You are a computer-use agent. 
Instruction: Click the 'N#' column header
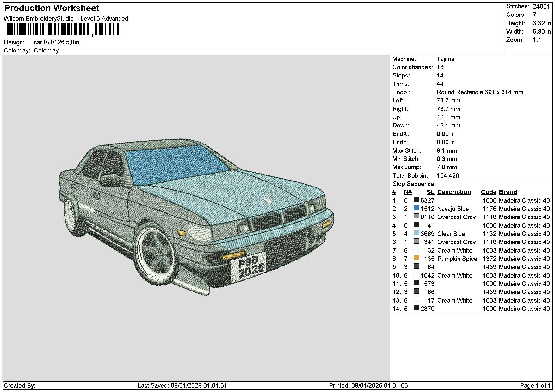408,192
